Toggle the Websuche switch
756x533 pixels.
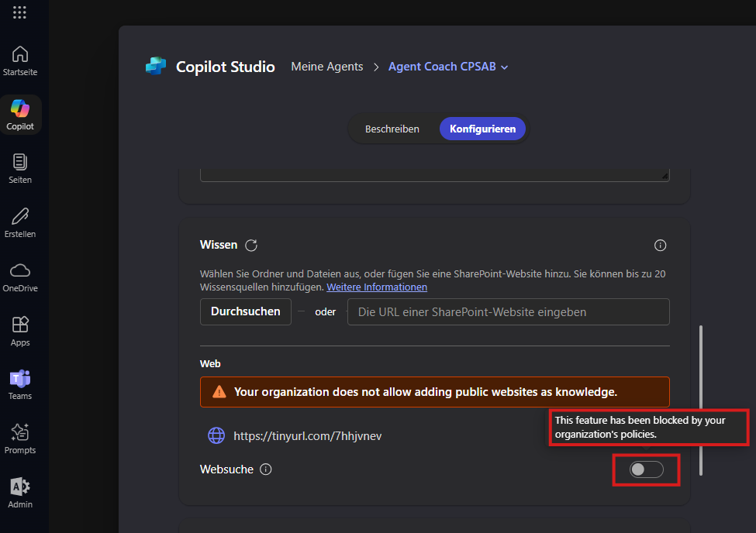(x=646, y=469)
